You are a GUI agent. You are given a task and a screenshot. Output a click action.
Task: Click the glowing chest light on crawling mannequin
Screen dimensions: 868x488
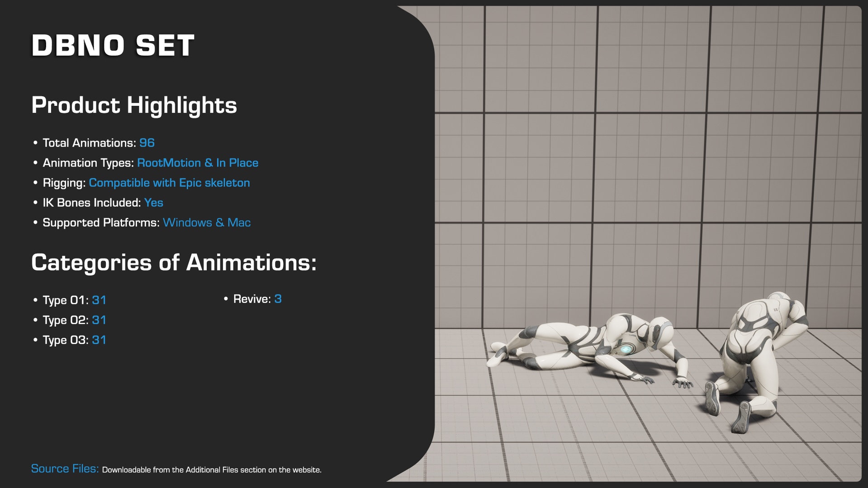pyautogui.click(x=626, y=349)
